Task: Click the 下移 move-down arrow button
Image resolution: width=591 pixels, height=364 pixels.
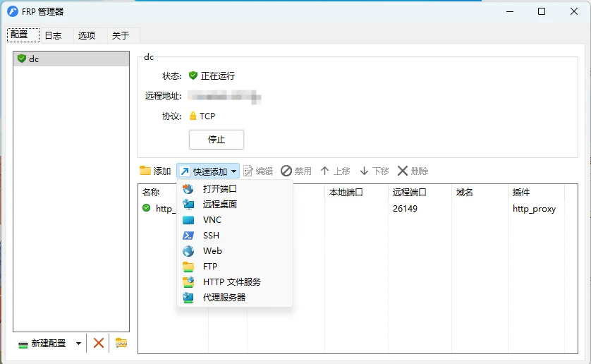Action: [374, 171]
